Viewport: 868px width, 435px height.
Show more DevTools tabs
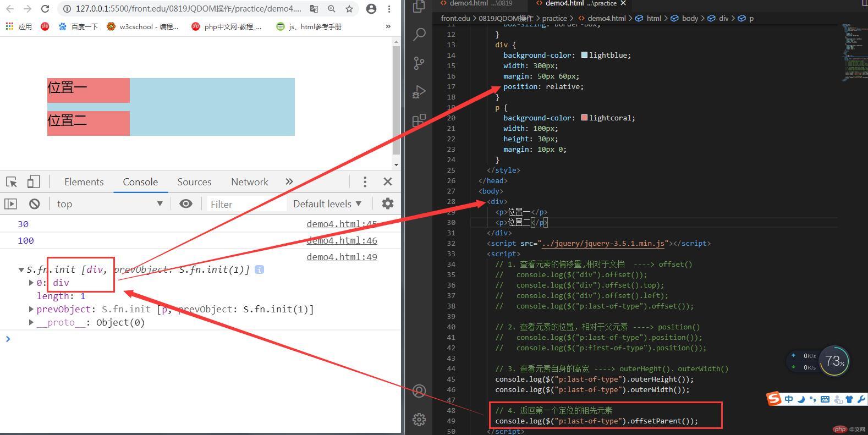289,182
